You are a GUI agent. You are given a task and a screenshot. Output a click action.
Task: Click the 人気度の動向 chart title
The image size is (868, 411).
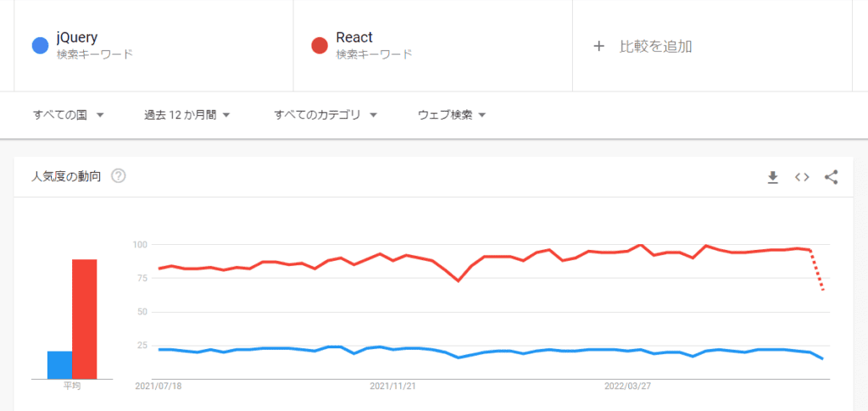[66, 176]
